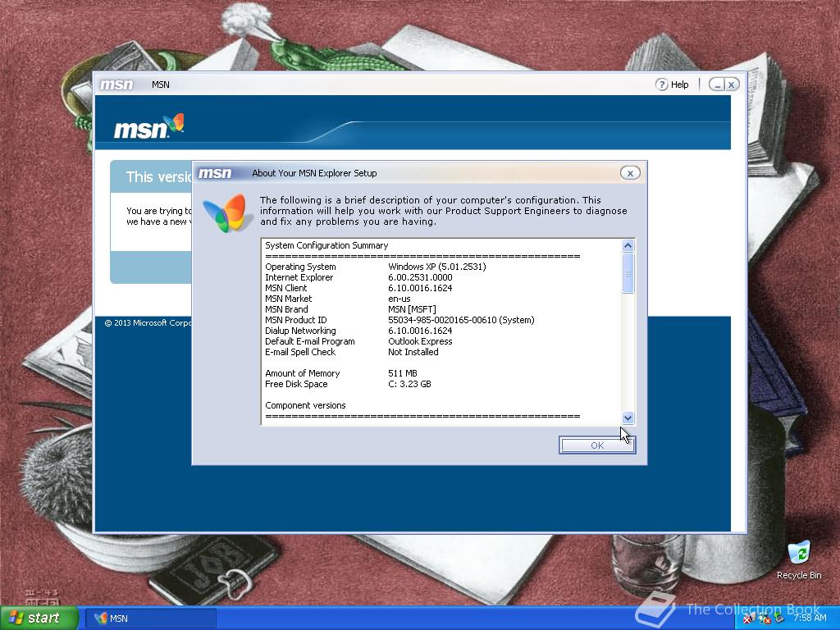840x630 pixels.
Task: Click the msn logo in About dialog title
Action: click(x=215, y=173)
